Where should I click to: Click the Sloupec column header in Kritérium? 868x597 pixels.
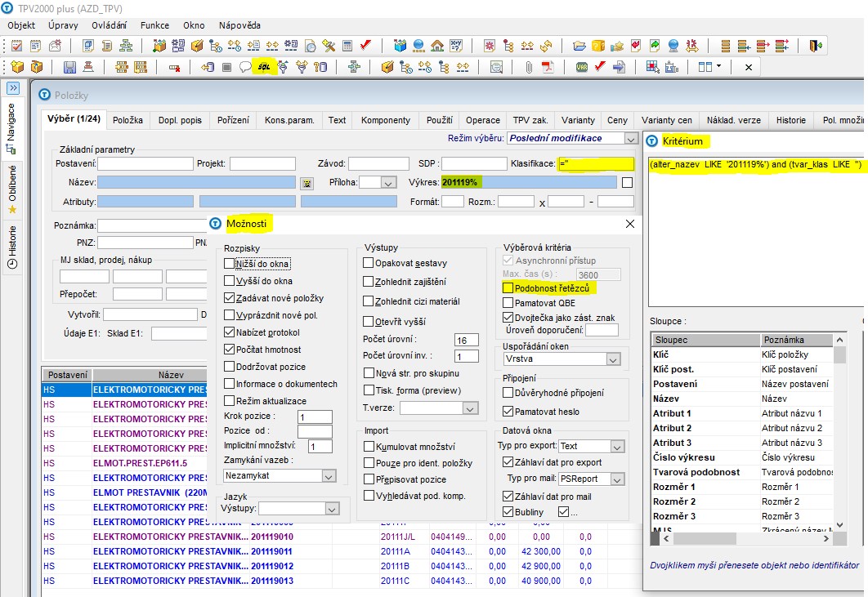click(706, 340)
